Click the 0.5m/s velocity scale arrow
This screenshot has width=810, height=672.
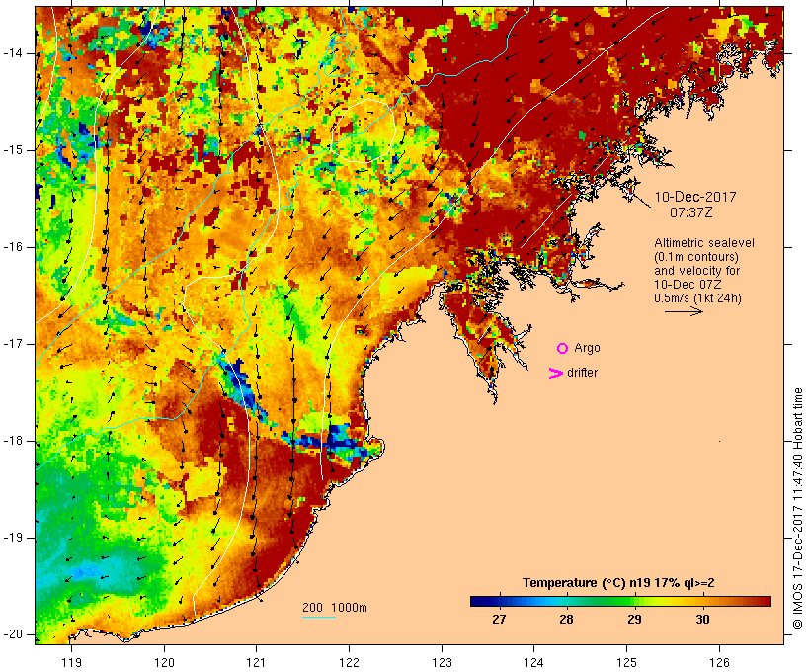(x=684, y=311)
